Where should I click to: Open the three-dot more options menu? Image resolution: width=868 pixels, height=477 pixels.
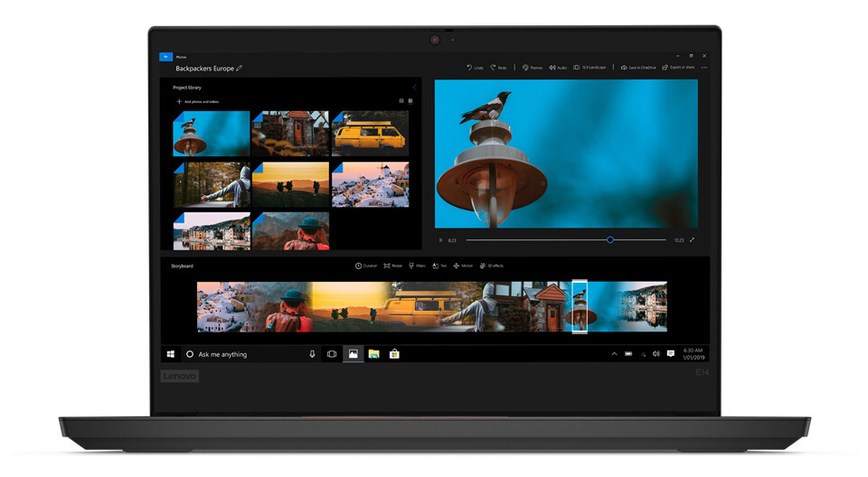[704, 68]
